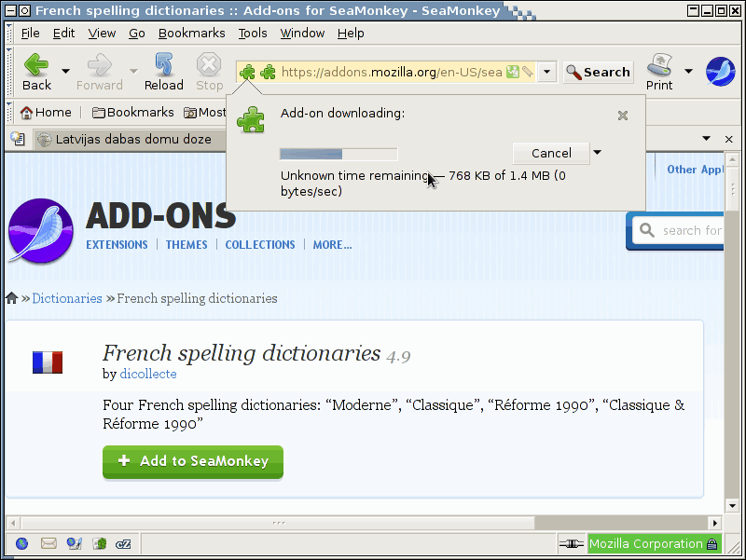Click the download progress bar

338,154
